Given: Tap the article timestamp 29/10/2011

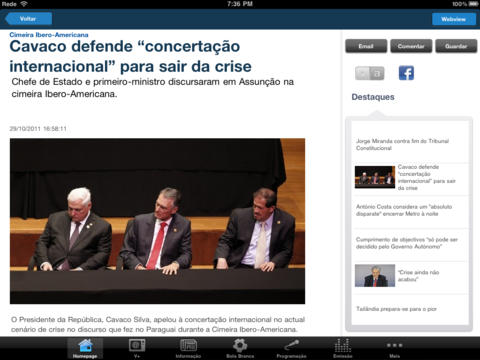Looking at the screenshot, I should (38, 129).
